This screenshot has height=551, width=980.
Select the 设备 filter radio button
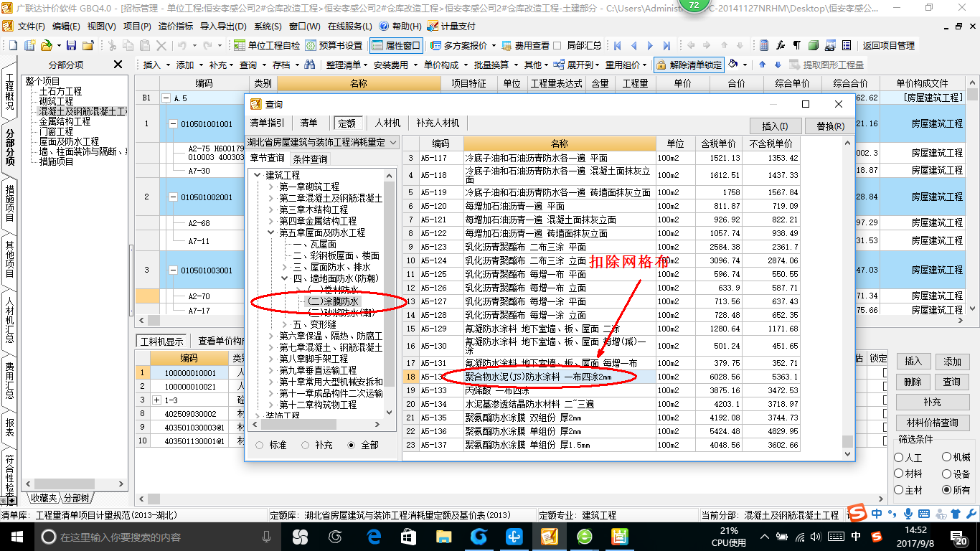pyautogui.click(x=947, y=474)
